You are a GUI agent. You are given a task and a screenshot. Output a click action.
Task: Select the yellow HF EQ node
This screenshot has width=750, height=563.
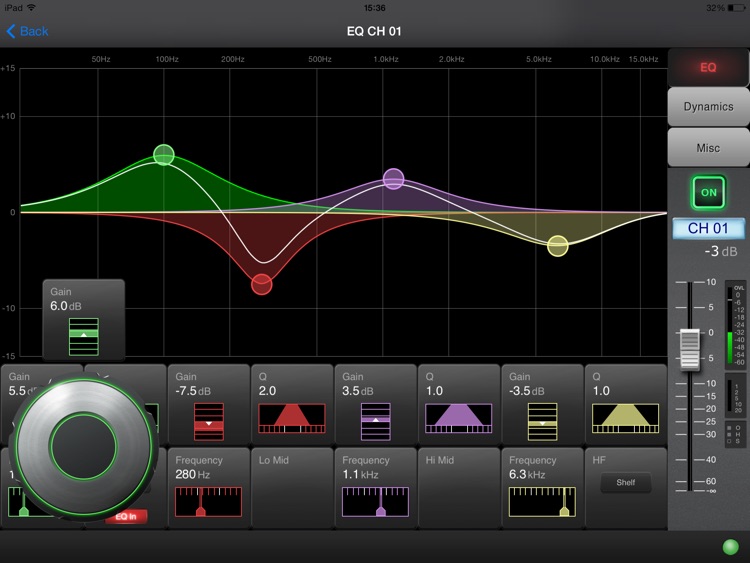click(x=558, y=246)
